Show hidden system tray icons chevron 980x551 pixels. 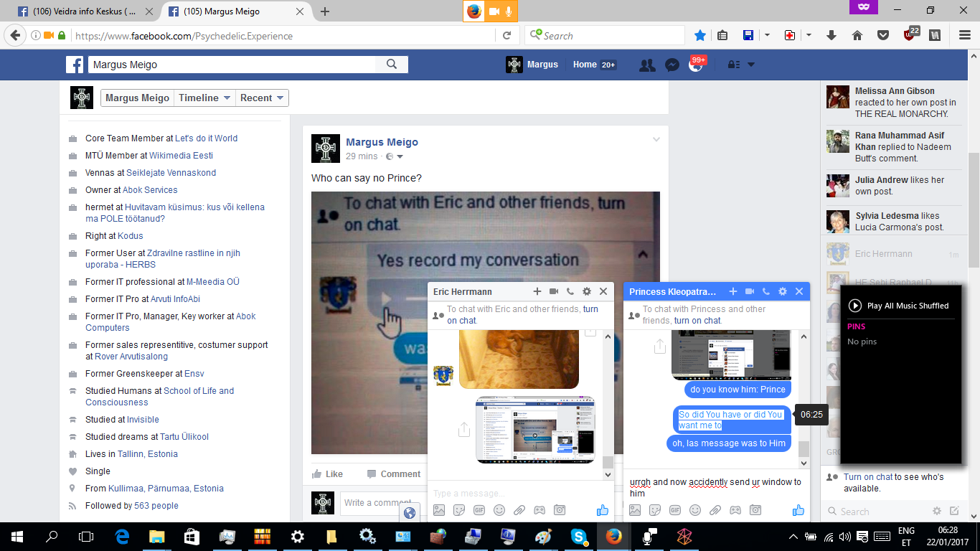coord(793,537)
